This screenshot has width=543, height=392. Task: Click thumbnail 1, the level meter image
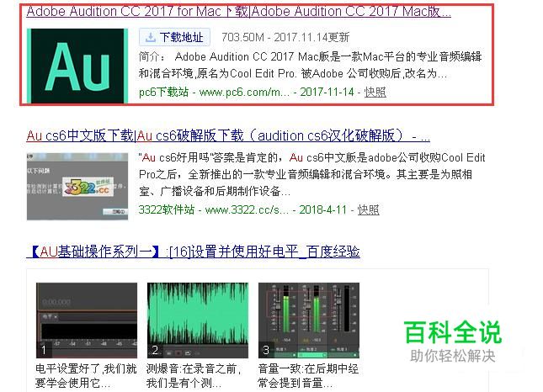click(x=87, y=320)
